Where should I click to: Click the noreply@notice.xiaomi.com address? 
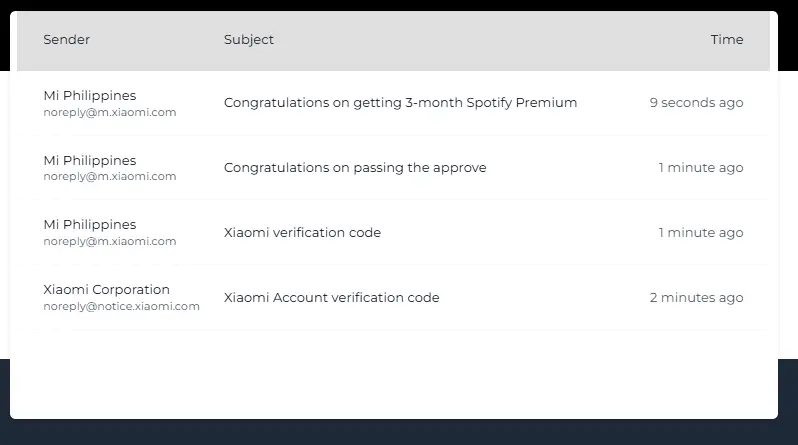(x=121, y=307)
